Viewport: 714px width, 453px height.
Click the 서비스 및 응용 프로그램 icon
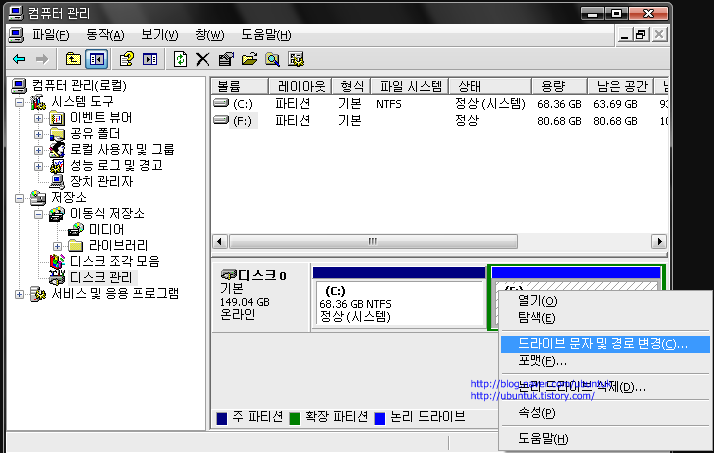pos(38,294)
